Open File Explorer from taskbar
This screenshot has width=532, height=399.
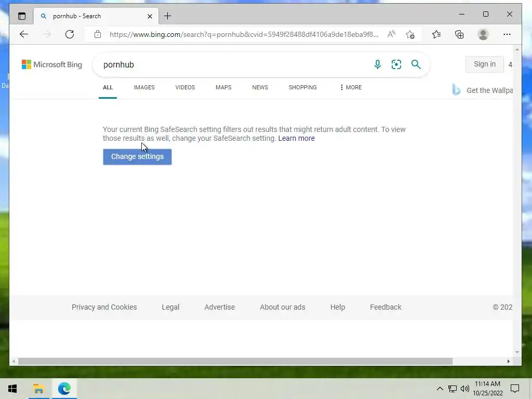38,389
